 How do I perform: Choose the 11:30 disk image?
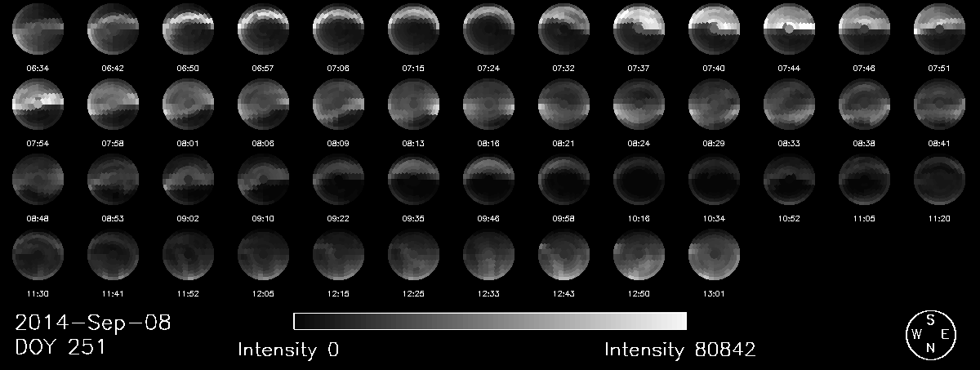[x=38, y=256]
